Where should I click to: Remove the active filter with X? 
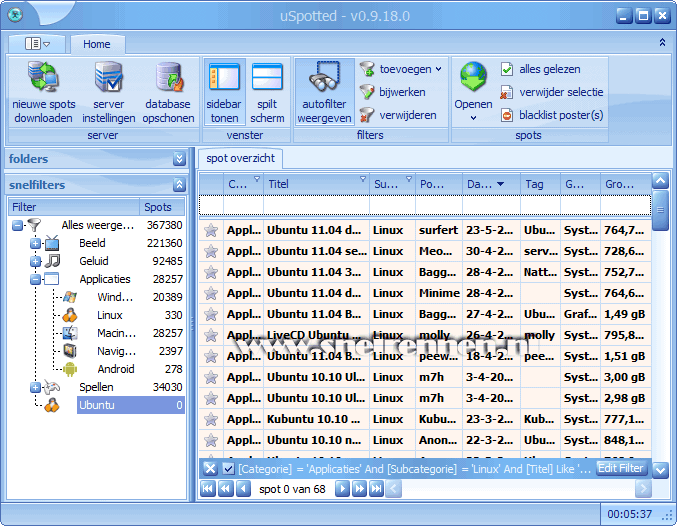(x=210, y=469)
